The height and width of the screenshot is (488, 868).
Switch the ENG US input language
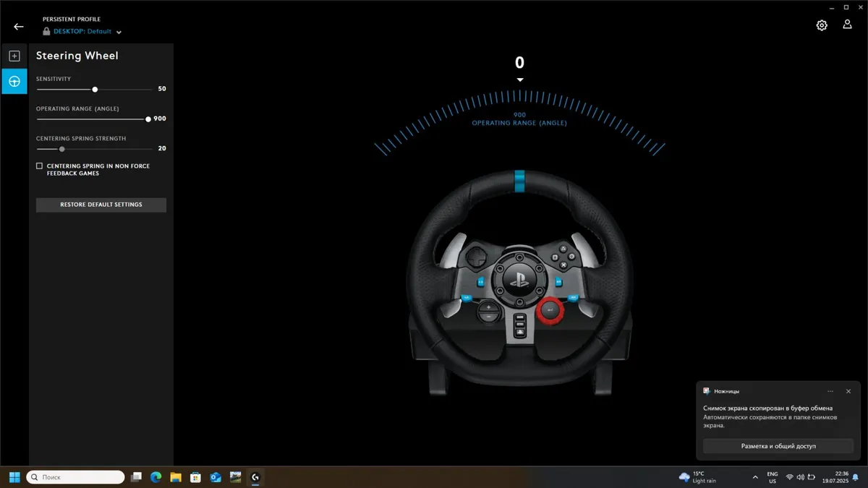click(773, 477)
